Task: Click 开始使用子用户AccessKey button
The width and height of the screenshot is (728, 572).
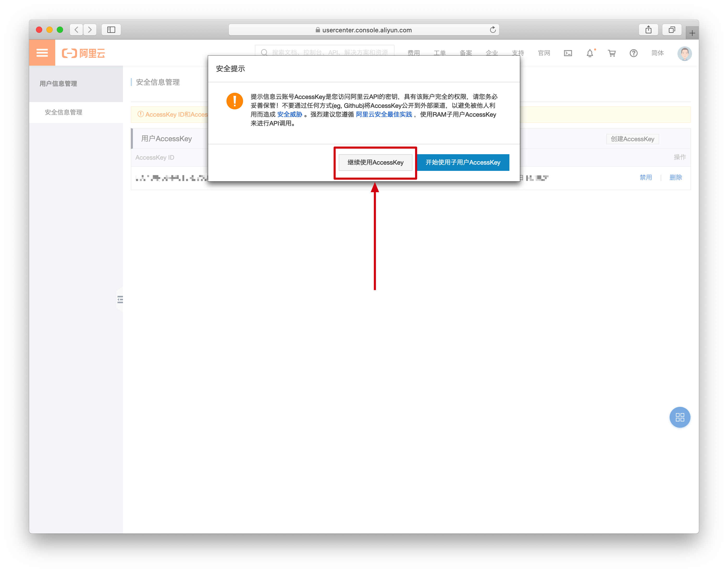Action: coord(463,163)
